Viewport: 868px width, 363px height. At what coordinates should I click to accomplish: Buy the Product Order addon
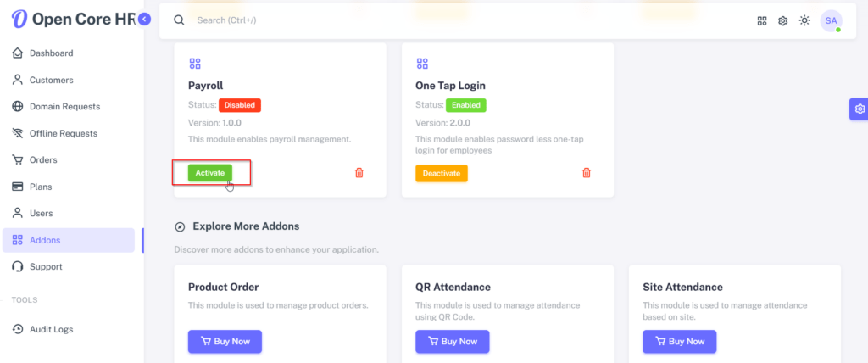225,341
